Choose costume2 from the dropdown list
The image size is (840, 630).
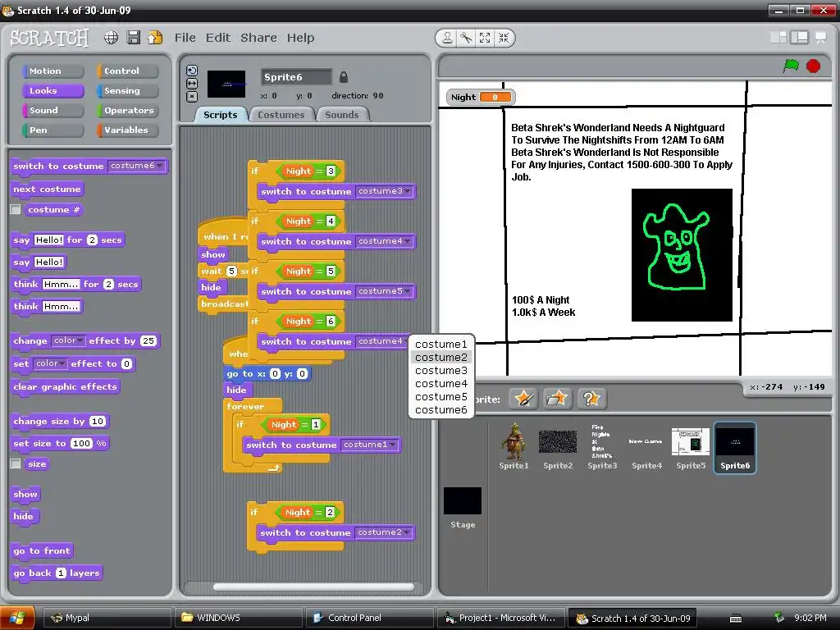pos(441,358)
